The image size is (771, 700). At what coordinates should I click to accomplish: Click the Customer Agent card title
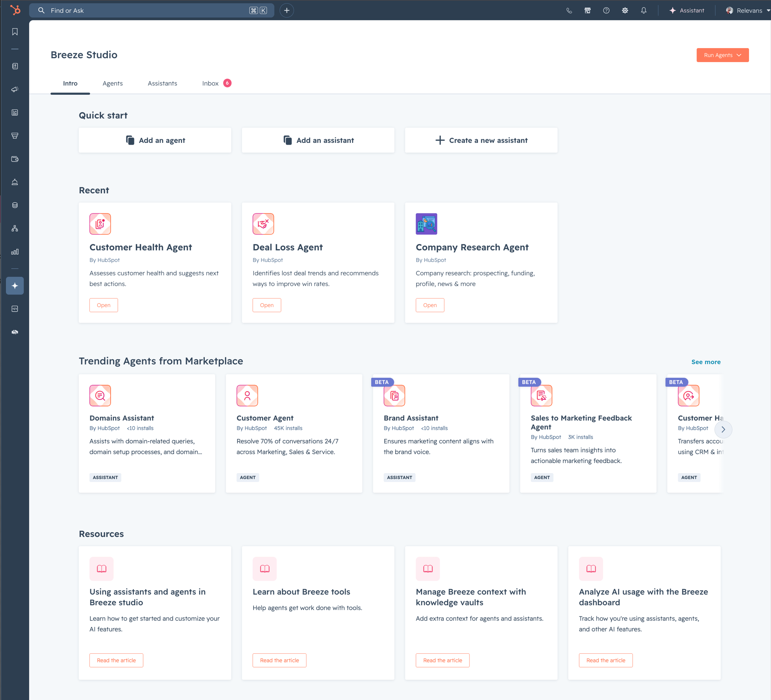[x=265, y=418]
